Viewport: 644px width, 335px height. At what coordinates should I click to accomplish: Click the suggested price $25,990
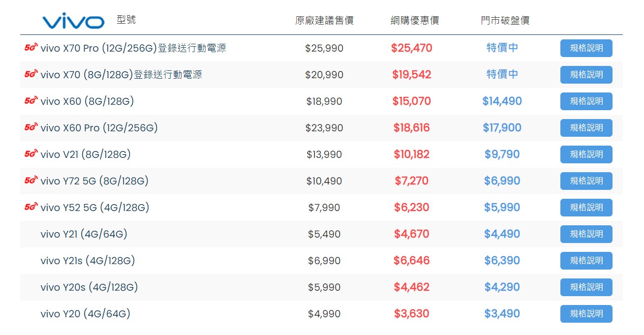coord(324,48)
